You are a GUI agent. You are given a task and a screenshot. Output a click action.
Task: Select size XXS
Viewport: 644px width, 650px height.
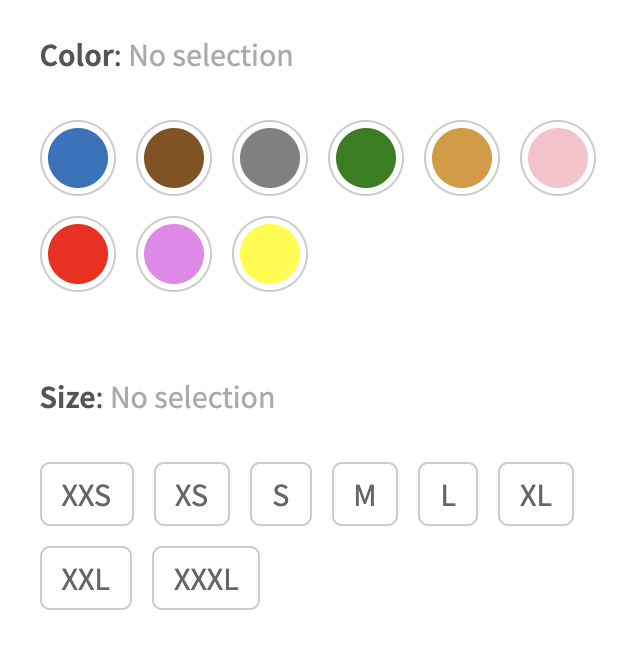click(x=86, y=494)
